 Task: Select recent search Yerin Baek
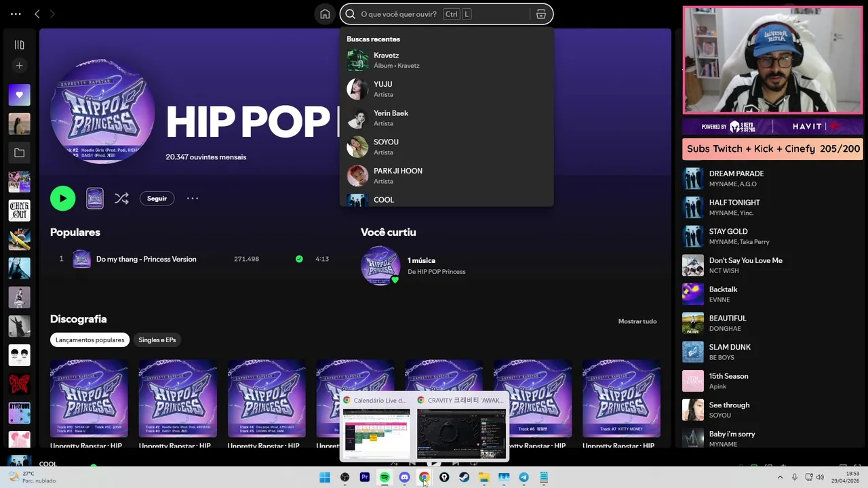click(446, 118)
